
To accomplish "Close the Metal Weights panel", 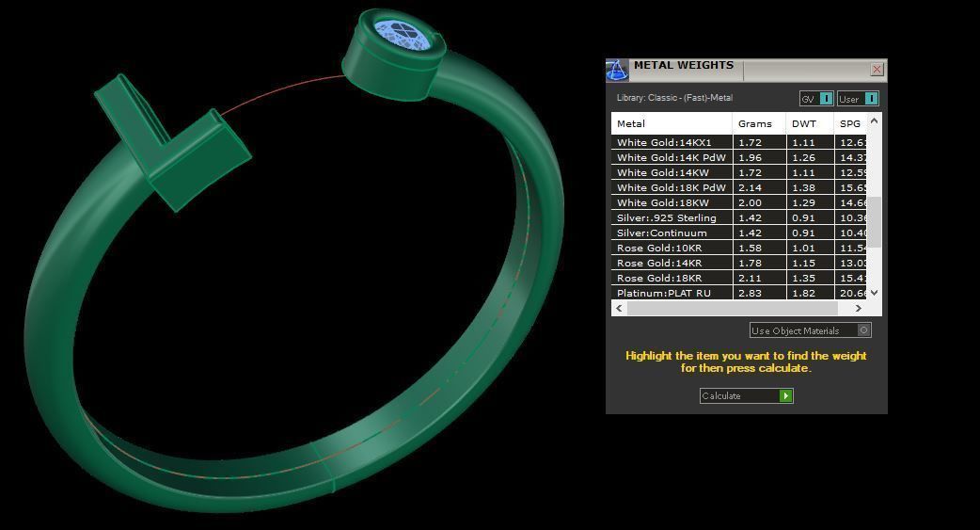I will [x=877, y=70].
